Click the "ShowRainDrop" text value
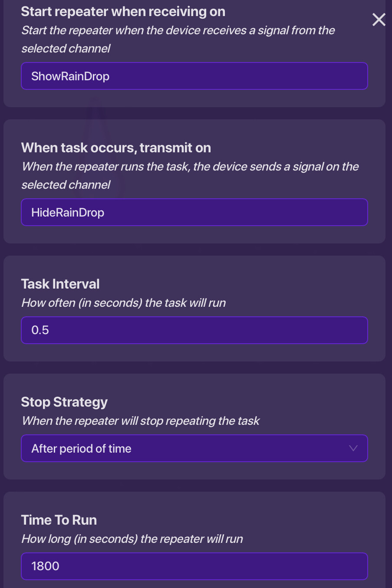Image resolution: width=392 pixels, height=588 pixels. pyautogui.click(x=70, y=76)
